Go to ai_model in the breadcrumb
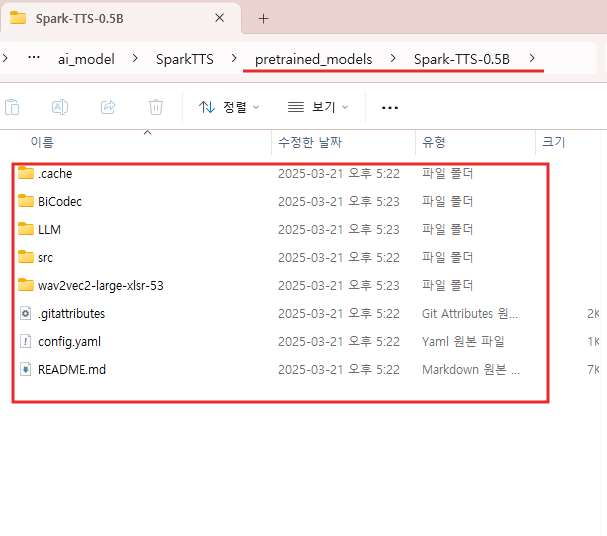This screenshot has width=607, height=536. point(86,59)
